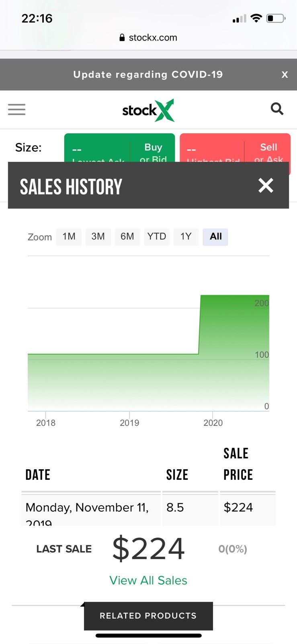Select the All zoom range
This screenshot has width=297, height=644.
[x=215, y=237]
